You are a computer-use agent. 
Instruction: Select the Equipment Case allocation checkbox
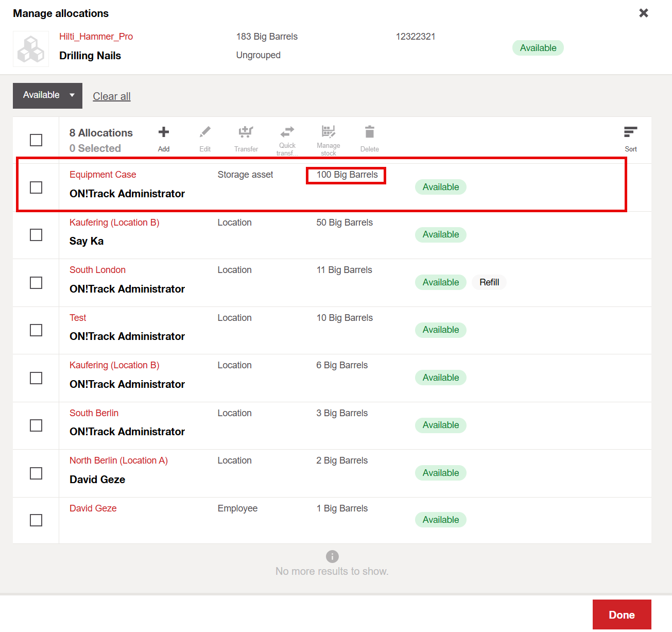[x=36, y=187]
